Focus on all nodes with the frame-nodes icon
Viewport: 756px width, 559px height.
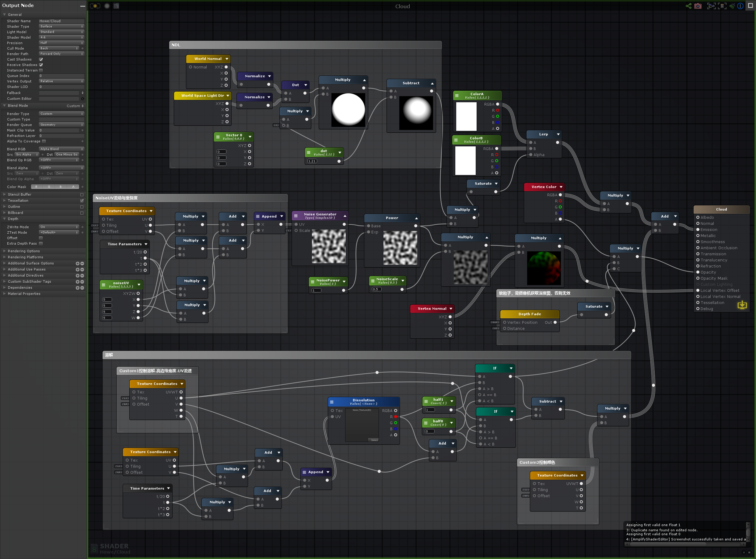point(711,6)
